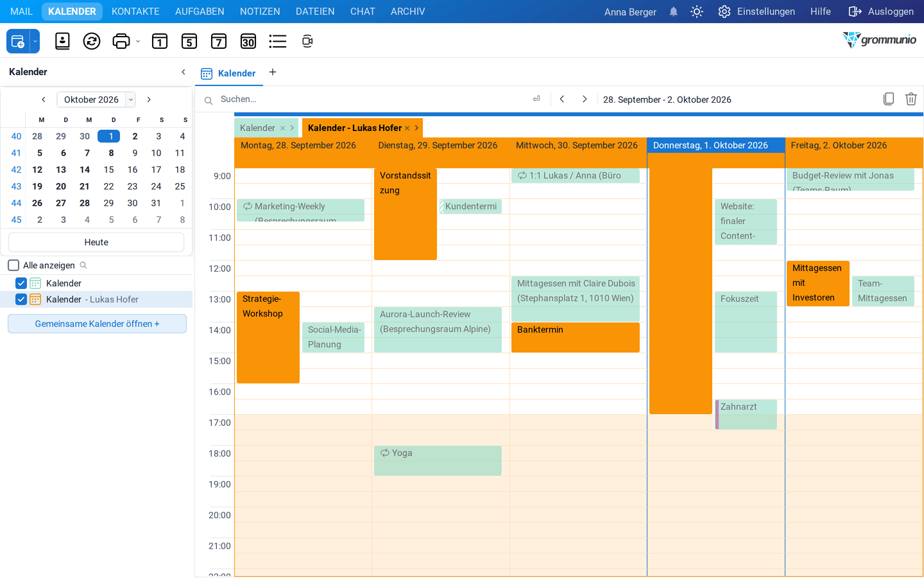Open the KONTAKTE section
The width and height of the screenshot is (924, 578).
(x=135, y=12)
